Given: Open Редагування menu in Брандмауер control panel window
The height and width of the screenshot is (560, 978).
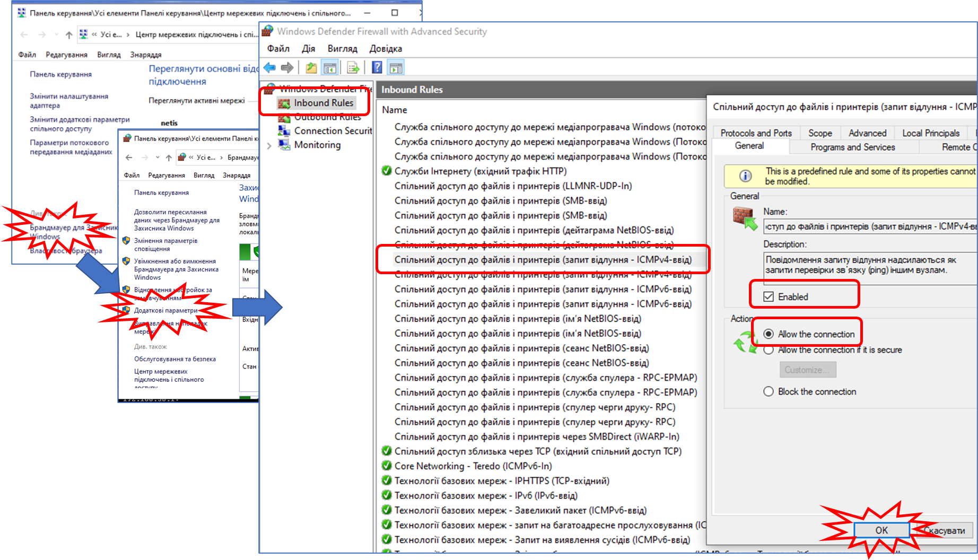Looking at the screenshot, I should coord(167,175).
